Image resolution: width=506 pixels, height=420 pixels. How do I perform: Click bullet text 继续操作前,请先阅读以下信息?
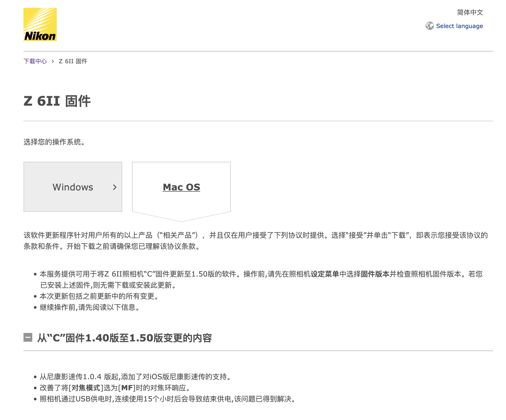[x=90, y=307]
